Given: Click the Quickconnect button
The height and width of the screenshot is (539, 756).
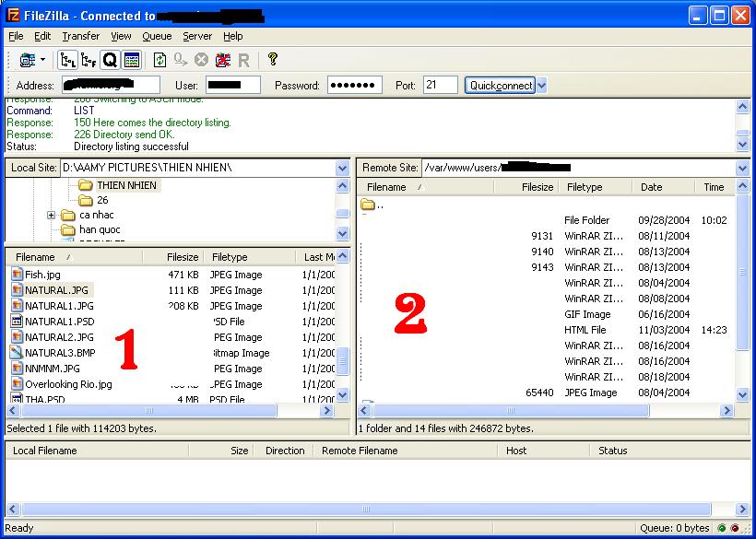Looking at the screenshot, I should pos(500,86).
